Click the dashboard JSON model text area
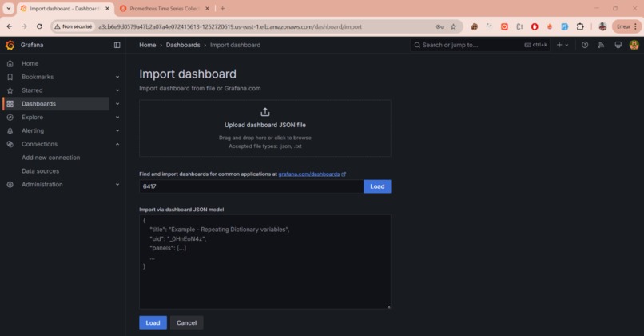 265,262
